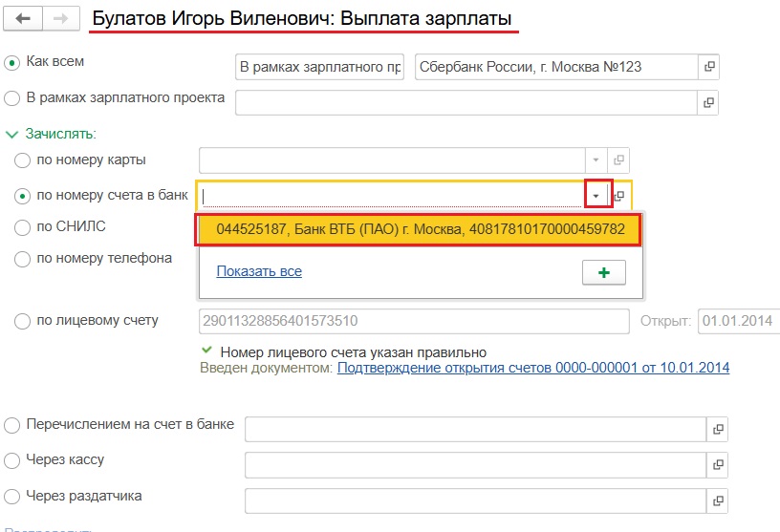Image resolution: width=780 pixels, height=532 pixels.
Task: Open selection icon for Через раздатчика field
Action: click(x=717, y=500)
